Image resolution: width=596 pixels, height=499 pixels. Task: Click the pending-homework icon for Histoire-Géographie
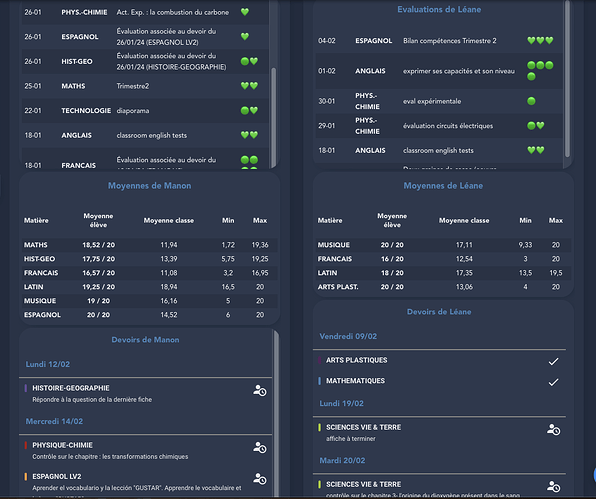coord(260,391)
